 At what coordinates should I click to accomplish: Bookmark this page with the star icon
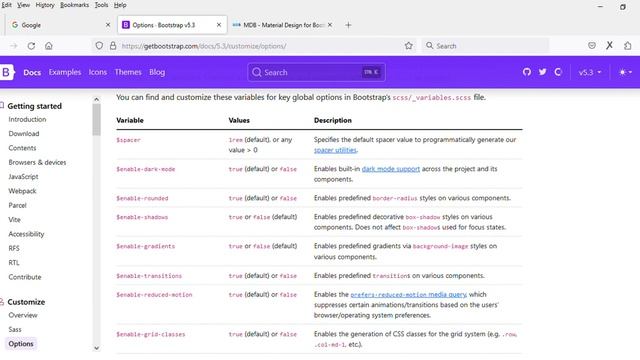(409, 46)
